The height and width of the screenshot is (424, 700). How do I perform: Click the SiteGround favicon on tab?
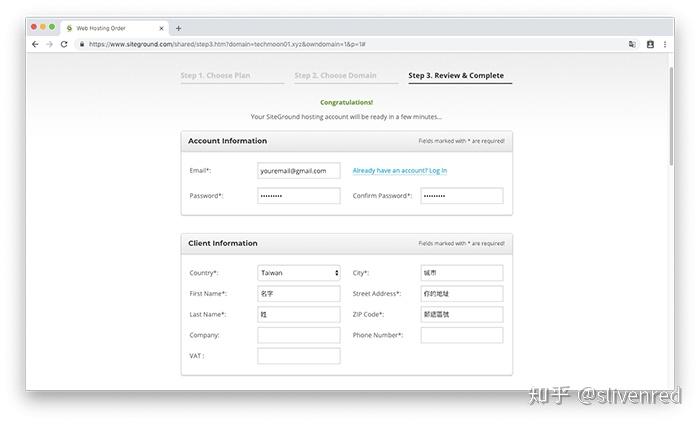click(x=69, y=28)
